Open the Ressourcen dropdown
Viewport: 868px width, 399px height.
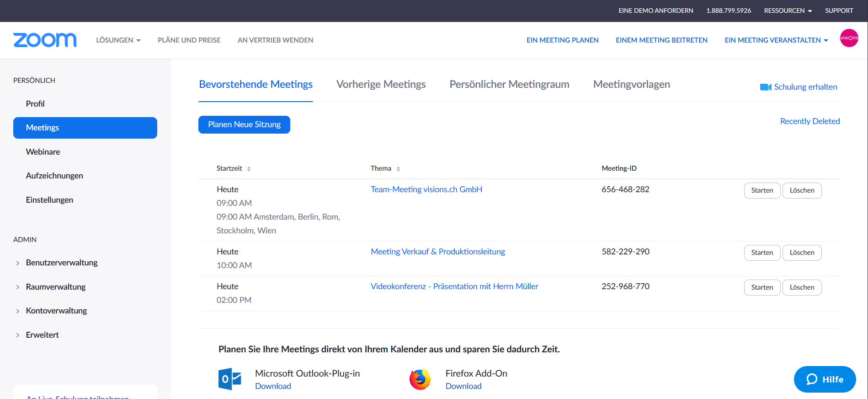point(788,11)
